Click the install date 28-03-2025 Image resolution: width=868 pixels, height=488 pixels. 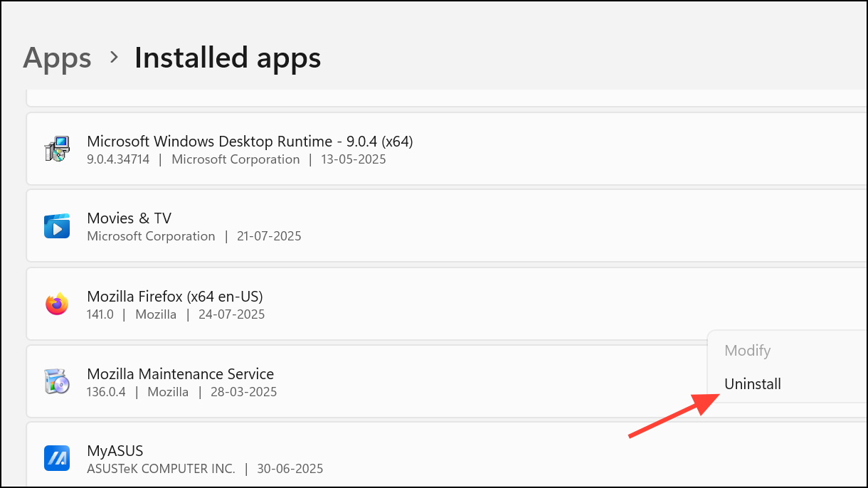coord(245,391)
